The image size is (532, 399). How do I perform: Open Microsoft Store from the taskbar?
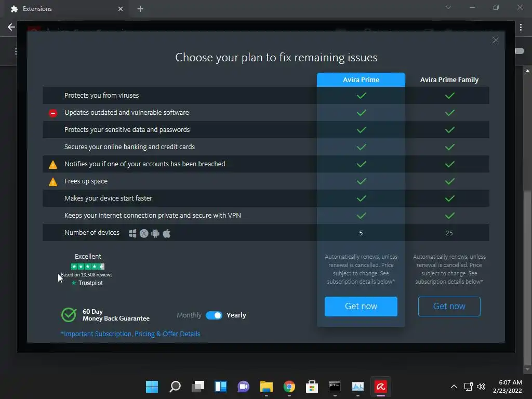click(x=312, y=387)
